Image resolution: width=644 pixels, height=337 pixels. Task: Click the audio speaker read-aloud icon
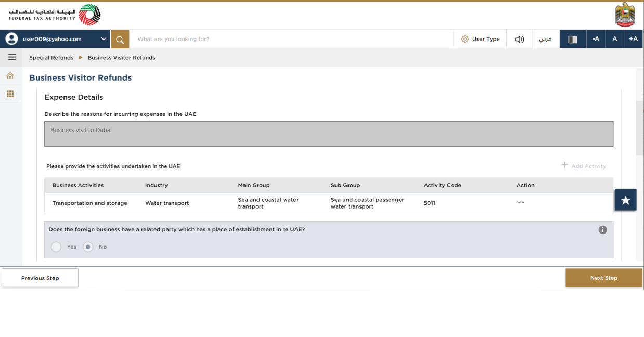coord(519,39)
